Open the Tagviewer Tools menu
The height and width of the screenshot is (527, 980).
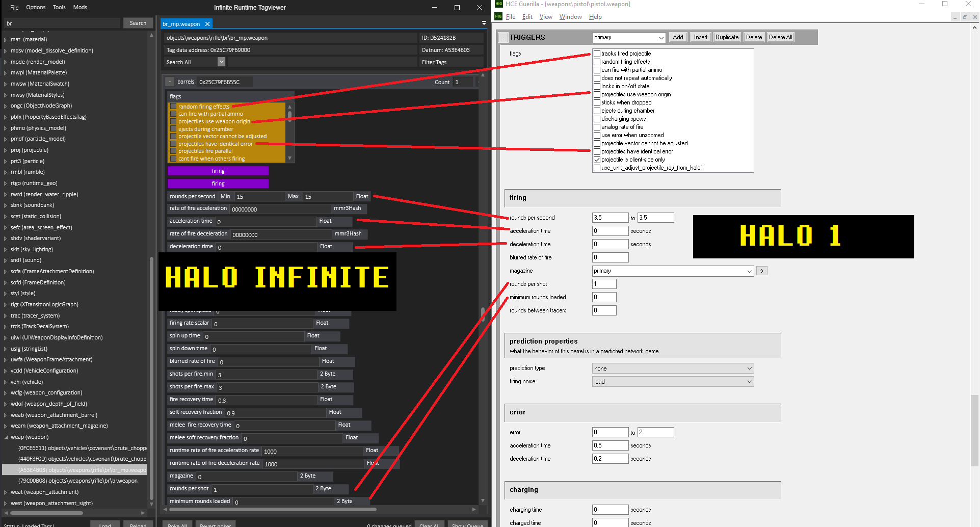59,8
